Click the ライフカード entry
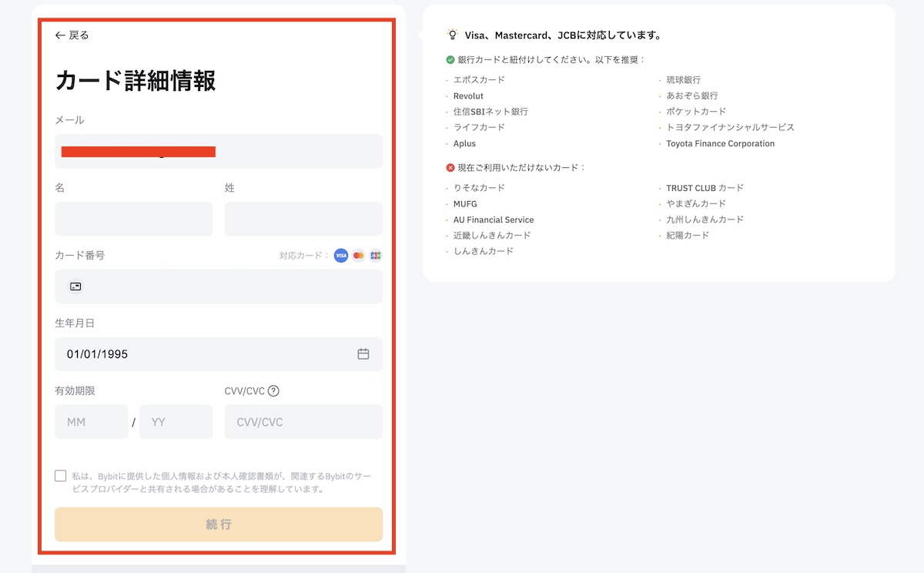 coord(479,127)
